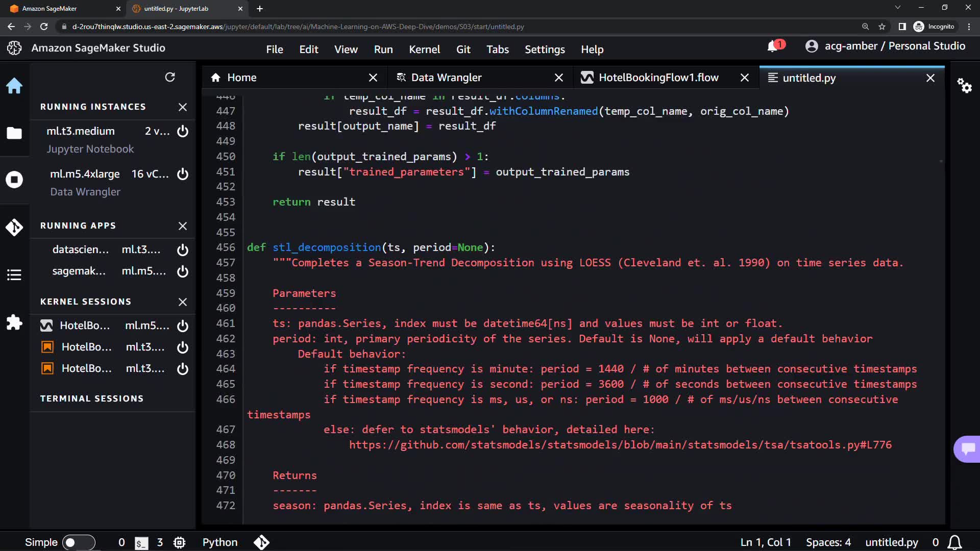This screenshot has height=551, width=980.
Task: Open the Home sidebar icon
Action: (14, 86)
